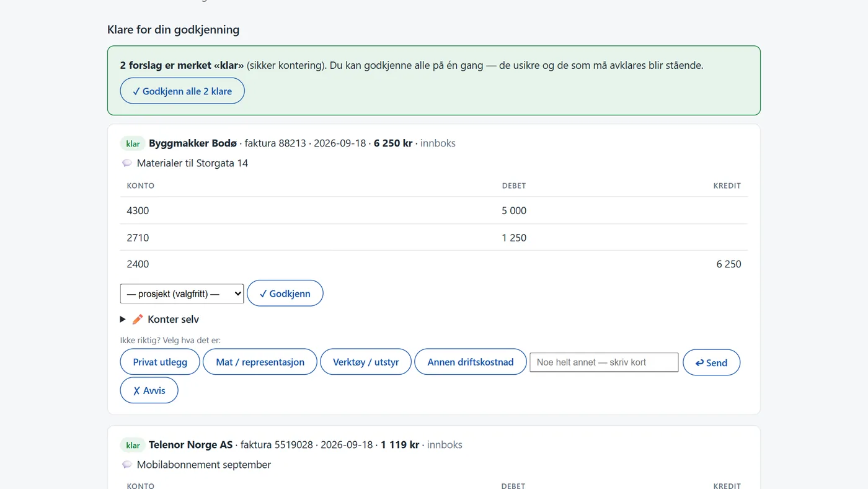Click the debit amount 5 000
868x489 pixels.
coord(514,210)
